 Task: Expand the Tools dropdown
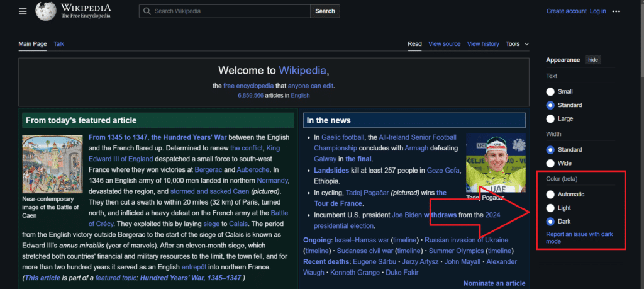click(518, 44)
